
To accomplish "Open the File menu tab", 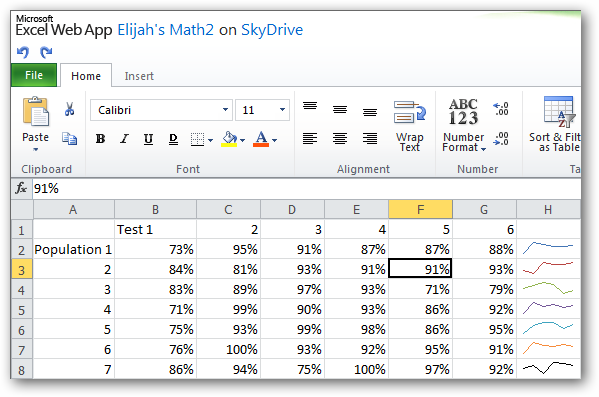I will click(34, 75).
